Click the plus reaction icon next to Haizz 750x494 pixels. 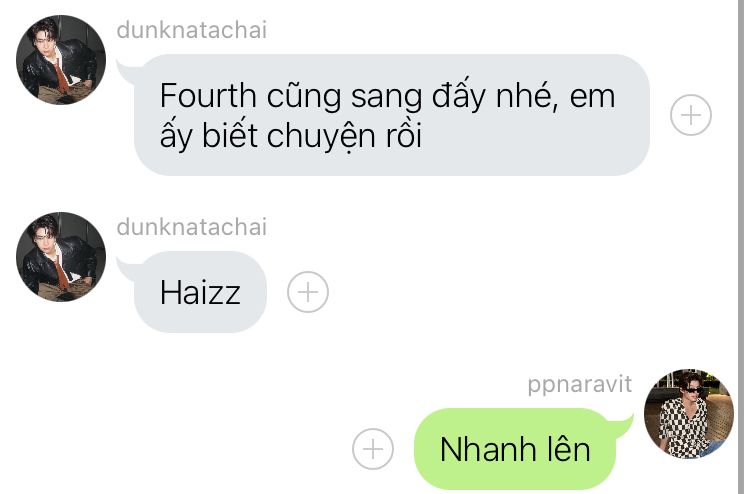tap(308, 292)
